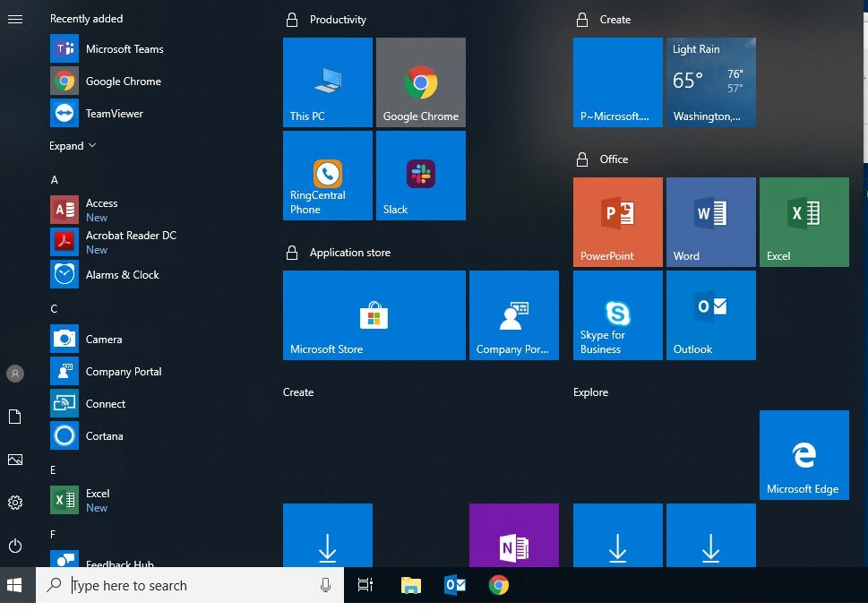Open the Google Chrome tile in Productivity

421,82
